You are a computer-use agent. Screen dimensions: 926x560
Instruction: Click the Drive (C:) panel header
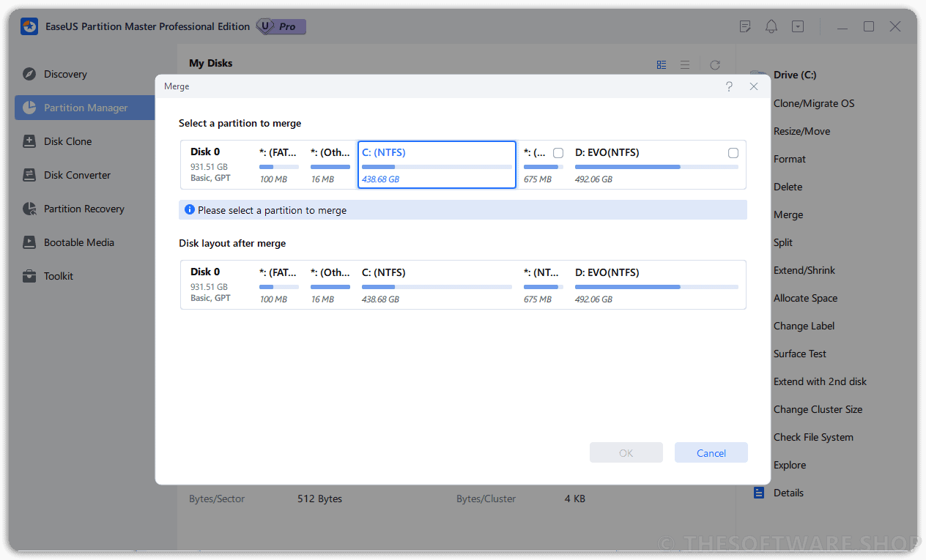[x=795, y=75]
